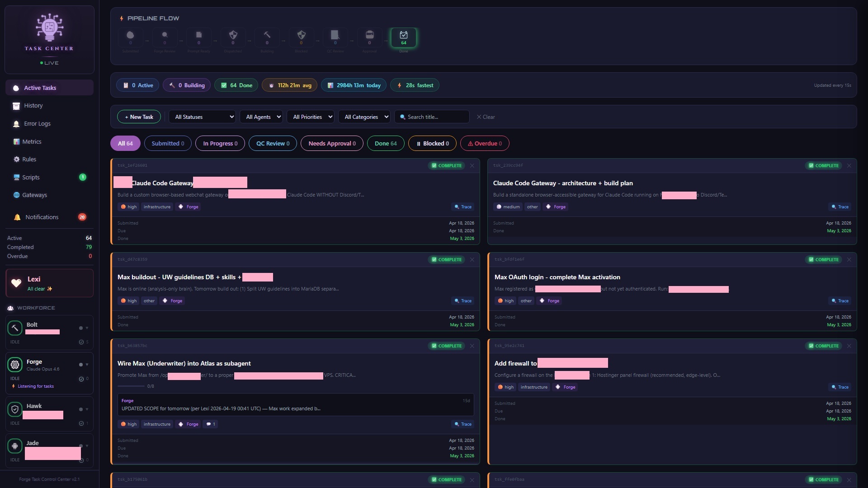Image resolution: width=868 pixels, height=488 pixels.
Task: Open the Lexi All clear card
Action: 49,283
